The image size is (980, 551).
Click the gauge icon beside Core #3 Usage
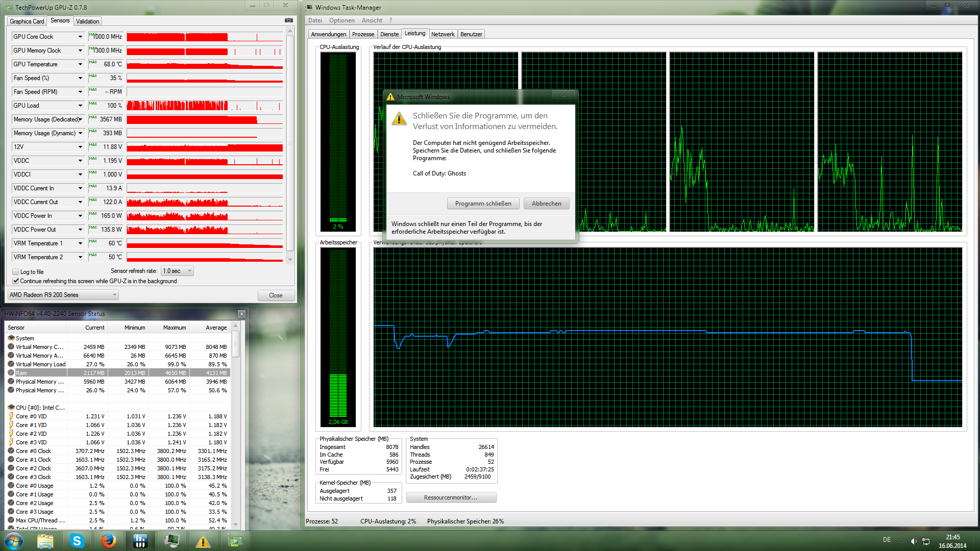tap(11, 511)
